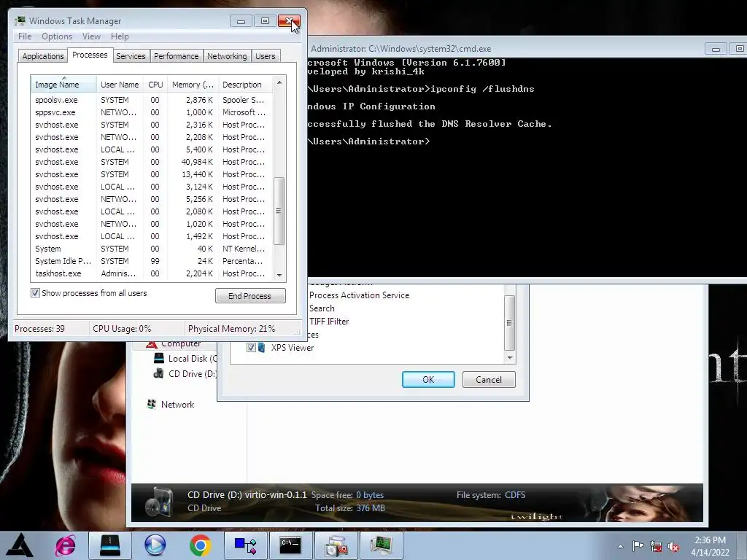Image resolution: width=747 pixels, height=560 pixels.
Task: Click the Task Manager title bar icon
Action: pyautogui.click(x=20, y=20)
